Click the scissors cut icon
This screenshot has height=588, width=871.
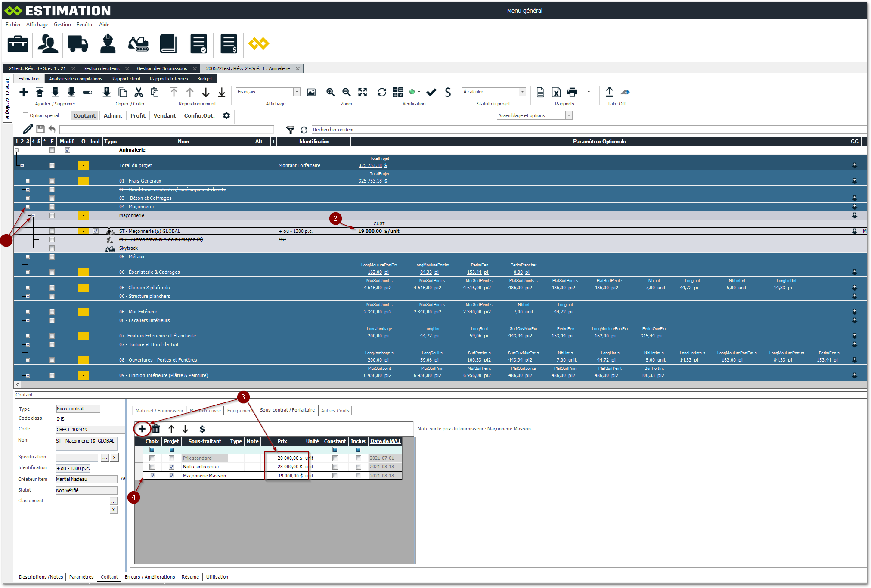point(138,92)
